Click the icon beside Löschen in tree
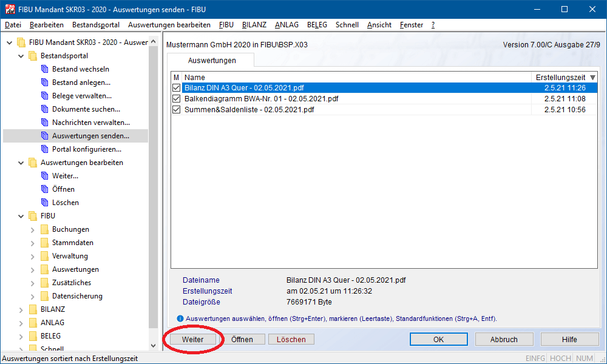 (x=44, y=203)
